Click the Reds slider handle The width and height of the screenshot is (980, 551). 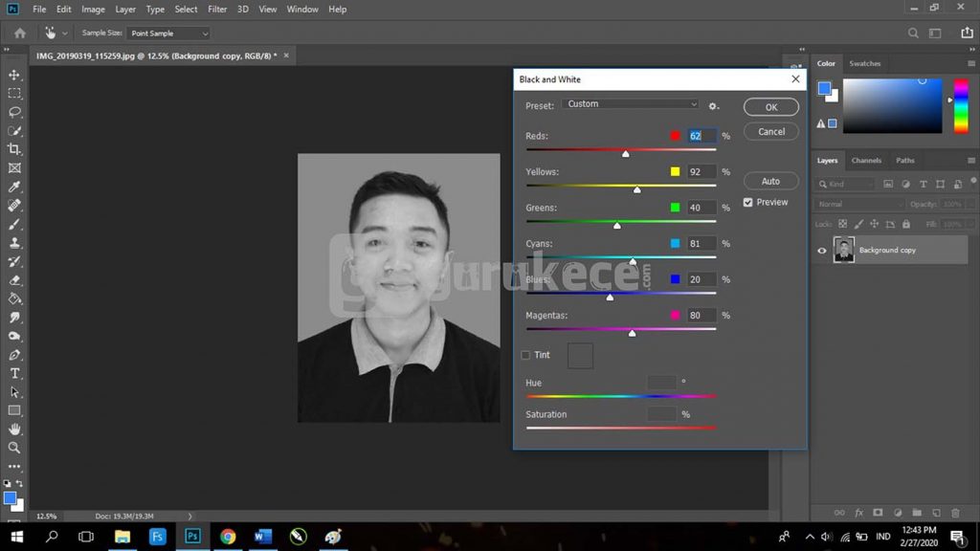tap(626, 154)
